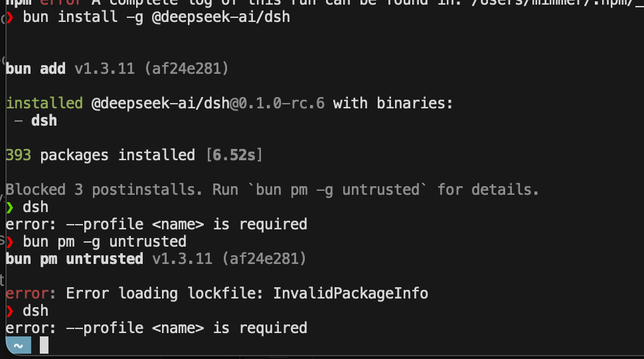Image resolution: width=644 pixels, height=359 pixels.
Task: Click the terminal block cursor
Action: (44, 346)
